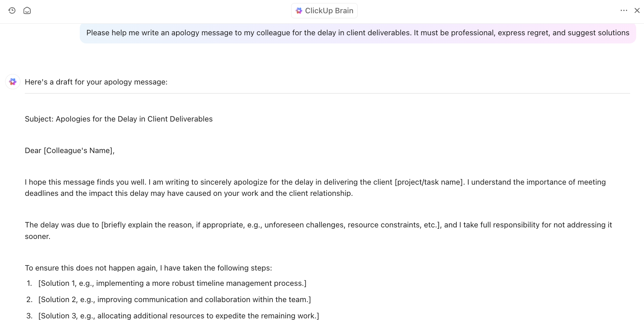The image size is (644, 334).
Task: Click the Solution 1 timeline management item
Action: pyautogui.click(x=172, y=283)
